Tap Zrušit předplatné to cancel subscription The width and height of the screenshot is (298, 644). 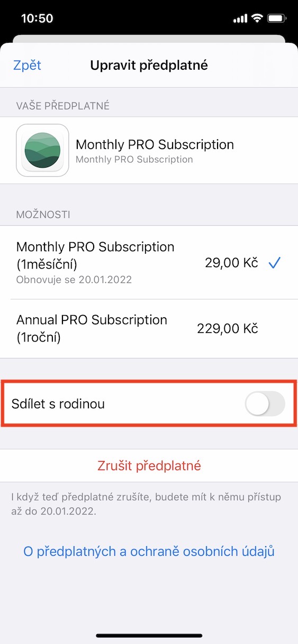(149, 466)
